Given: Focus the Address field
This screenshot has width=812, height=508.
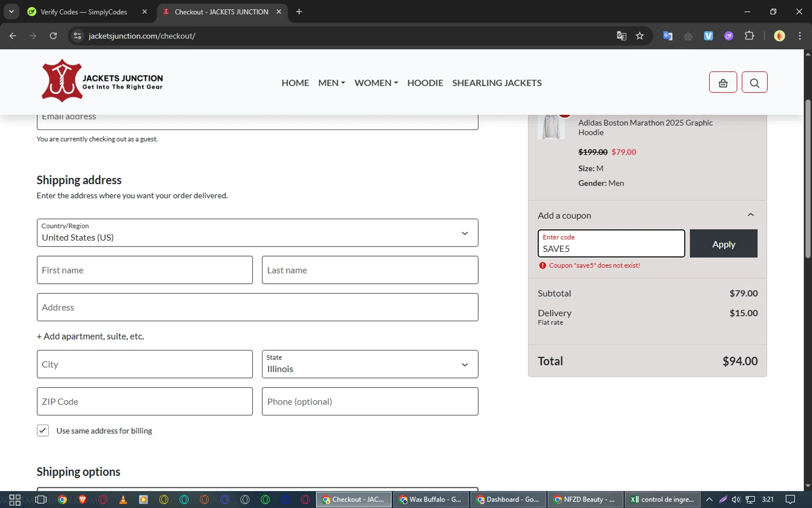Looking at the screenshot, I should coord(257,307).
